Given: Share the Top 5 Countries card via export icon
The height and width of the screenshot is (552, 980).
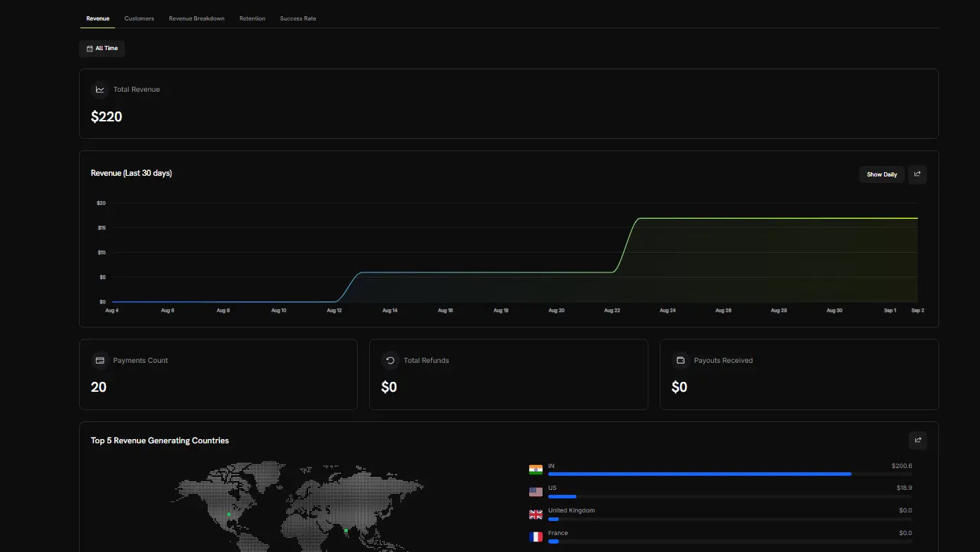Looking at the screenshot, I should pyautogui.click(x=918, y=440).
